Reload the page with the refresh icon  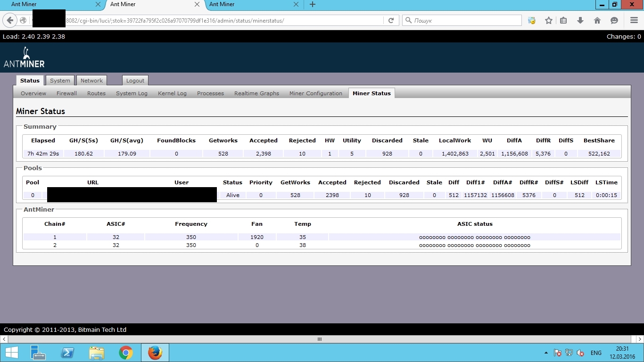pos(391,20)
